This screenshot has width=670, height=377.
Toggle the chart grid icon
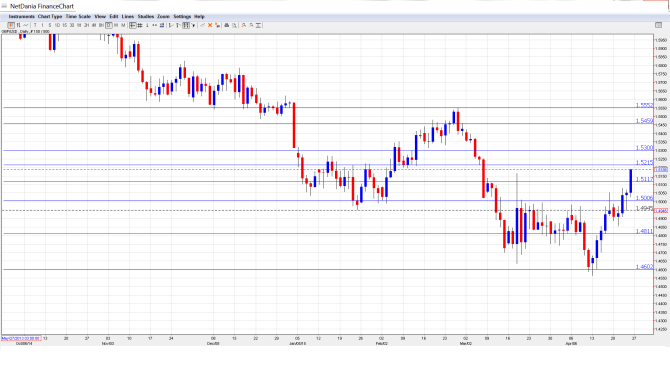[x=140, y=26]
